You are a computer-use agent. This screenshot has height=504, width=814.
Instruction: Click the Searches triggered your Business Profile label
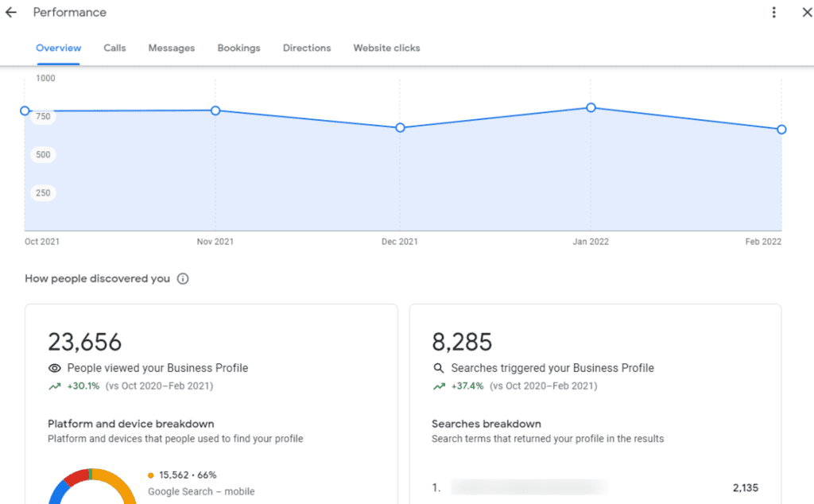pyautogui.click(x=552, y=368)
